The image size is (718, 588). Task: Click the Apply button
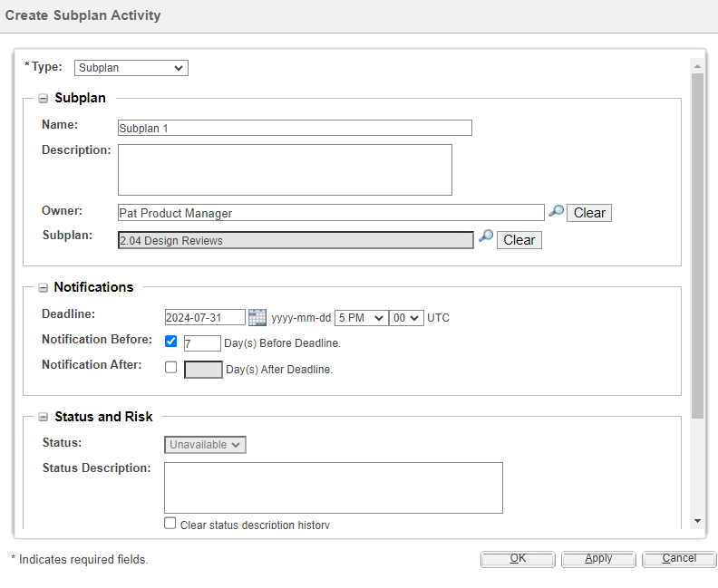[x=598, y=559]
